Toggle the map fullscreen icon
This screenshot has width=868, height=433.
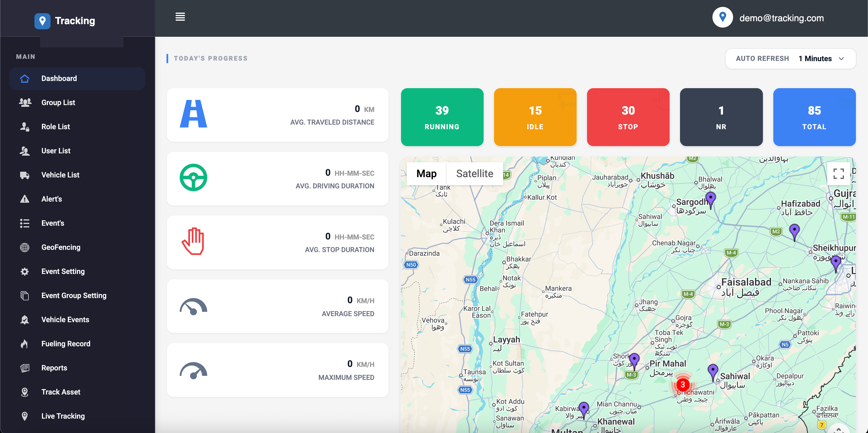tap(839, 174)
